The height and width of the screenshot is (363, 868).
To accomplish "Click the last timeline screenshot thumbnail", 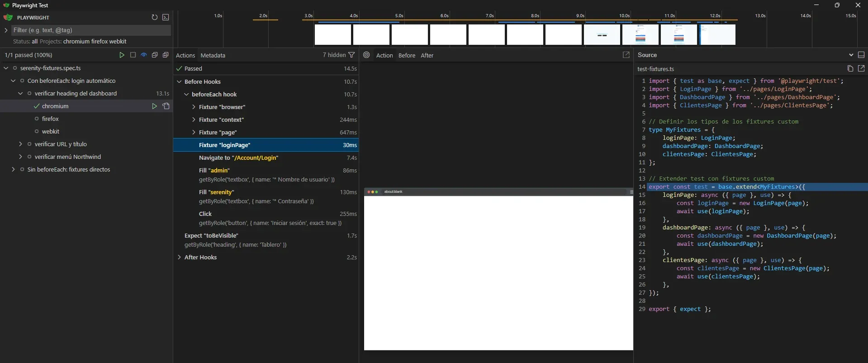I will click(717, 34).
